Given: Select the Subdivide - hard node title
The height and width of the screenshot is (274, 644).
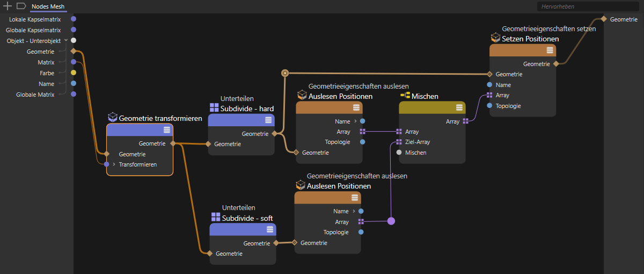Looking at the screenshot, I should (247, 108).
